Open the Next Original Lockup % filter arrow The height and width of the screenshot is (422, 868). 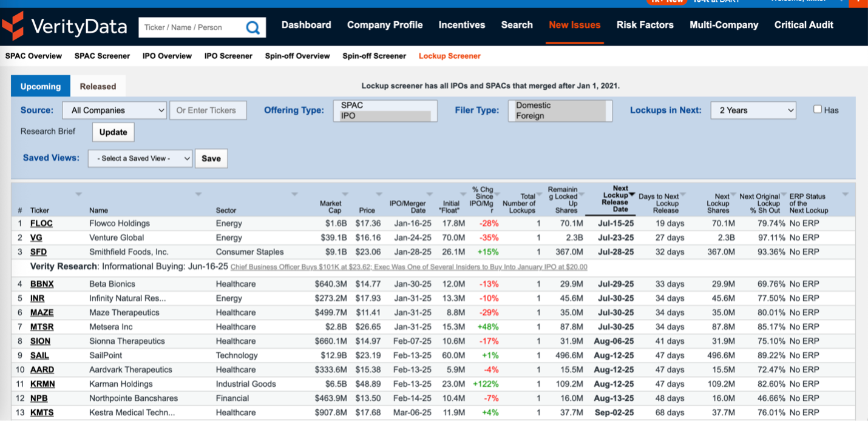tap(784, 194)
